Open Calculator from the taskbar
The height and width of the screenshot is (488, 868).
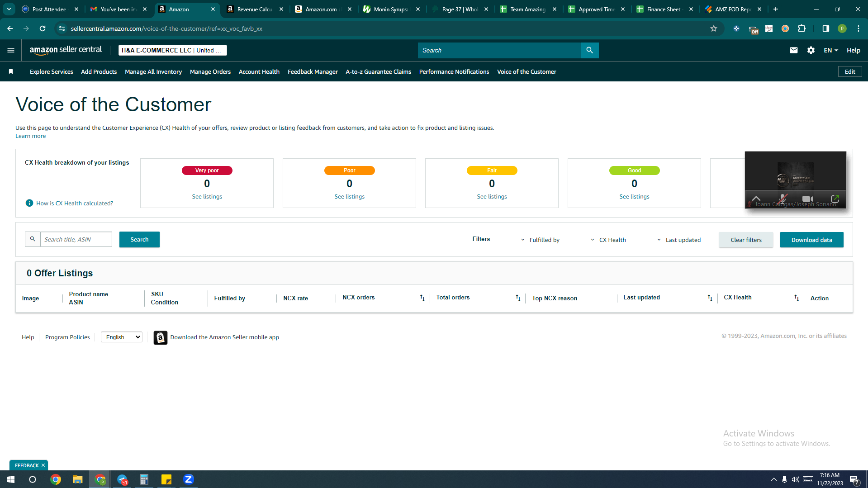[x=144, y=479]
